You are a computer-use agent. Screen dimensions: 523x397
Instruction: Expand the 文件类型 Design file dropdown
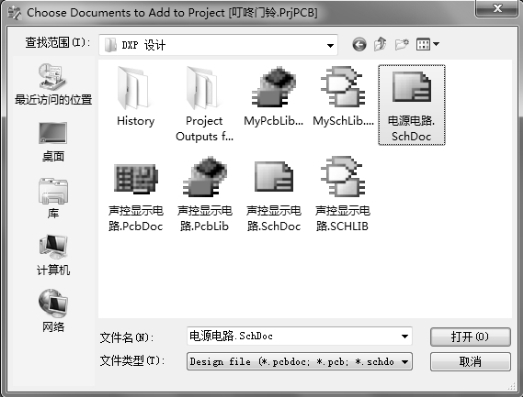click(x=405, y=362)
